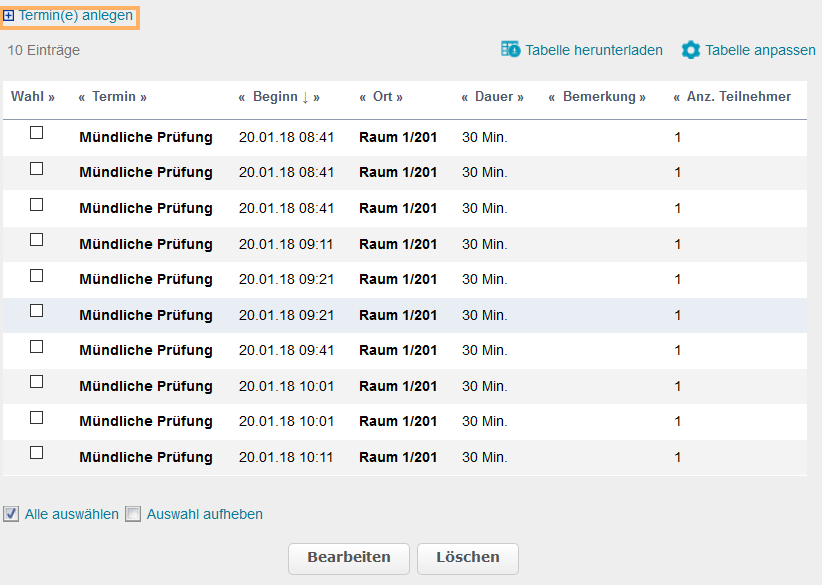Click the right chevron after Ort header
Image resolution: width=822 pixels, height=585 pixels.
[399, 97]
